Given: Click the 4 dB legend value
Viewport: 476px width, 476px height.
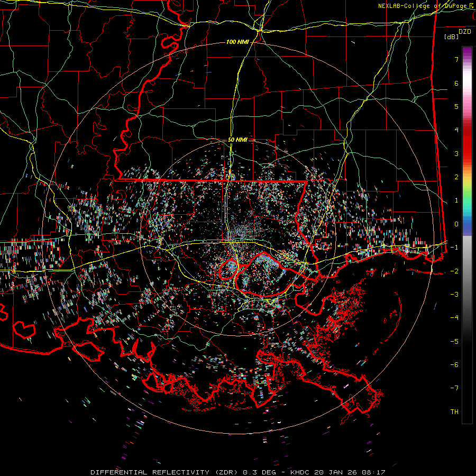Looking at the screenshot, I should (456, 130).
